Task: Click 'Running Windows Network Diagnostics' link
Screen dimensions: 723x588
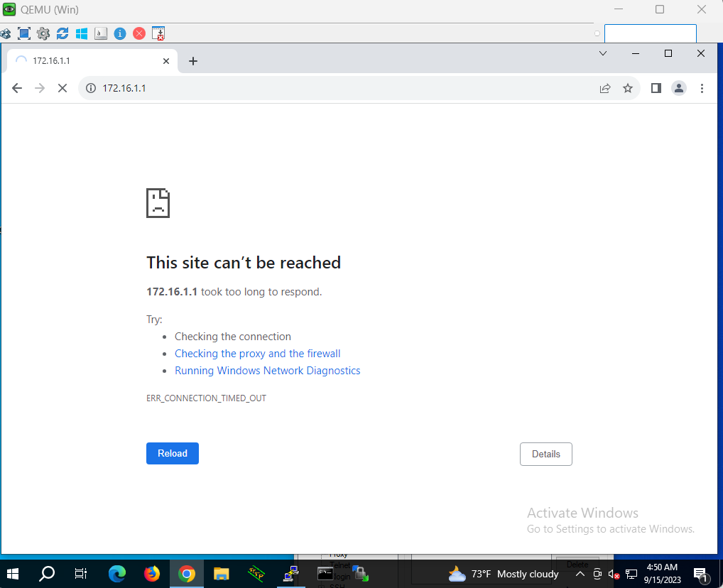Action: tap(268, 371)
